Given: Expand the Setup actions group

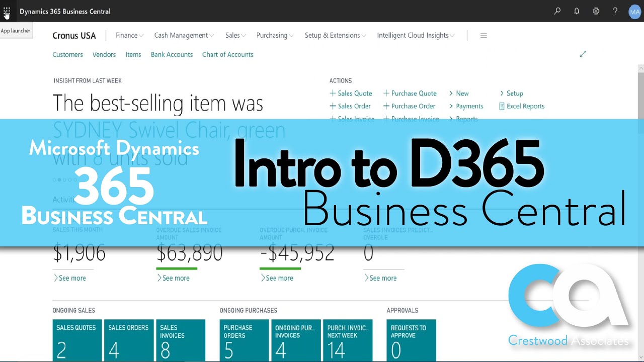Looking at the screenshot, I should (x=511, y=94).
